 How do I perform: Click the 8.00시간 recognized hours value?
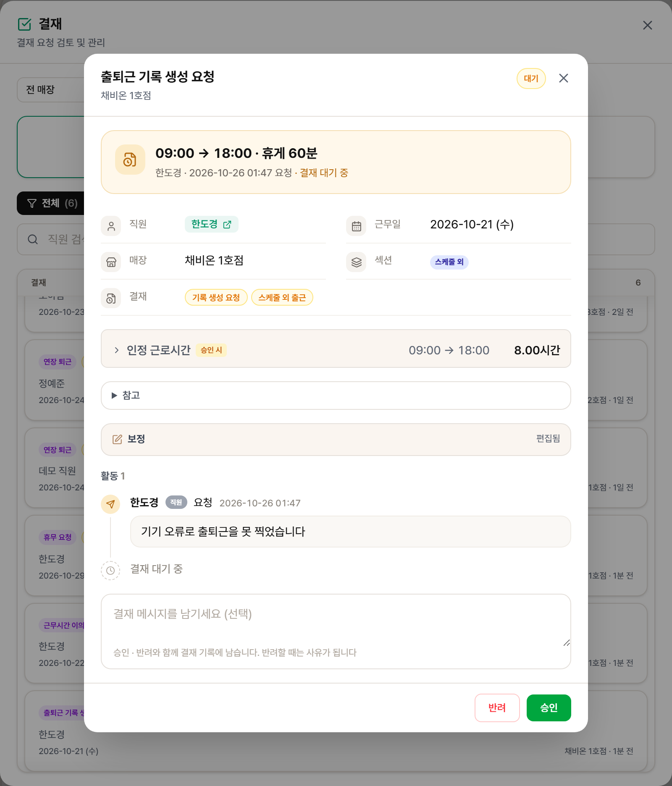click(x=537, y=350)
